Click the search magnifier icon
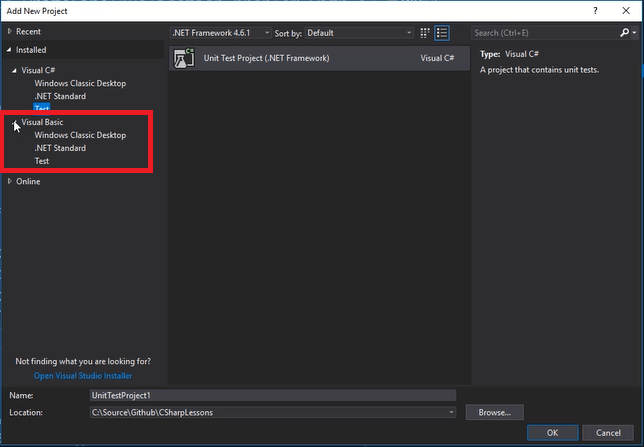Viewport: 644px width, 447px height. pos(624,32)
